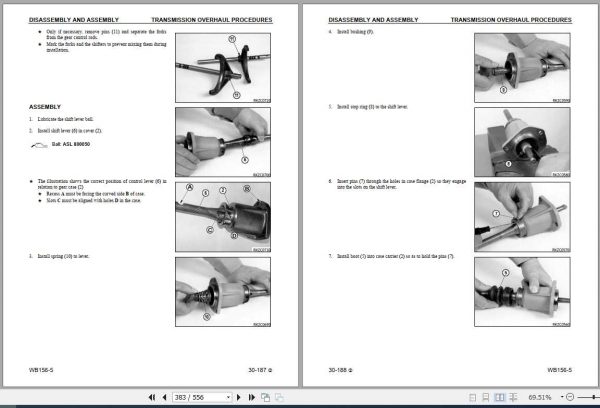Click the photo of installing spring 10
This screenshot has width=600, height=408.
pos(223,292)
